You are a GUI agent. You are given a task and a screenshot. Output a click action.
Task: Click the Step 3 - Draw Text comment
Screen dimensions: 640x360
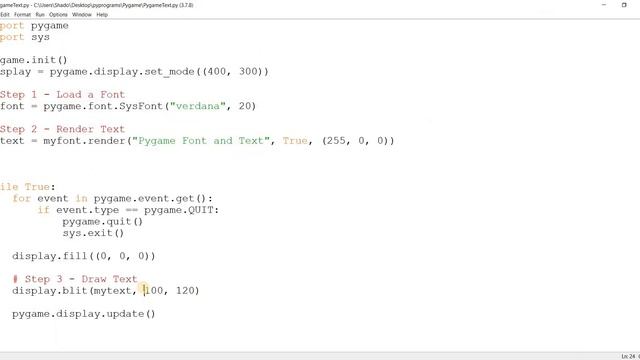[x=75, y=279]
